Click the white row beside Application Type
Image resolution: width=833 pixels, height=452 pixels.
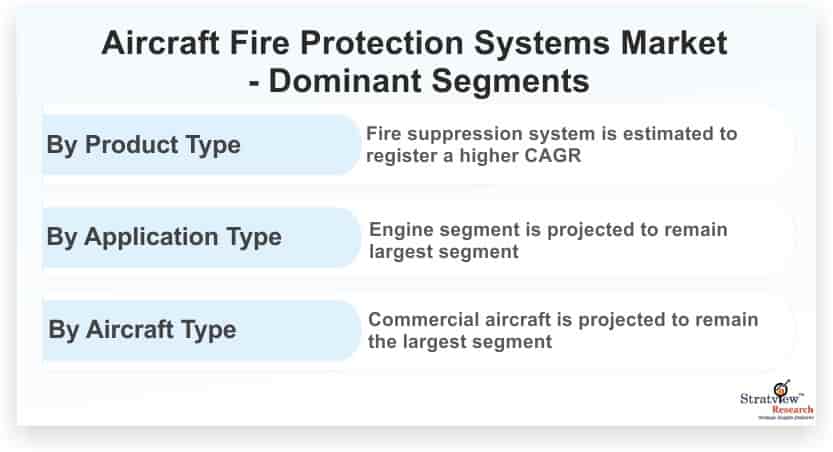click(x=577, y=237)
